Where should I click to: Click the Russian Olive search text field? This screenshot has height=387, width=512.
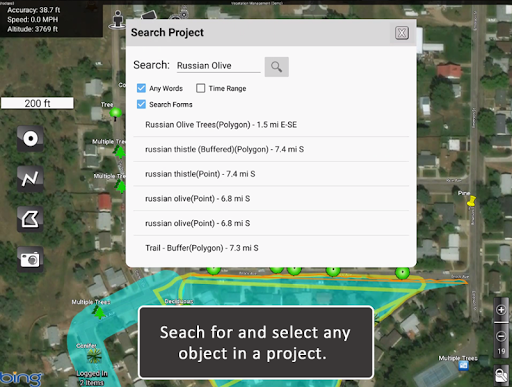218,66
